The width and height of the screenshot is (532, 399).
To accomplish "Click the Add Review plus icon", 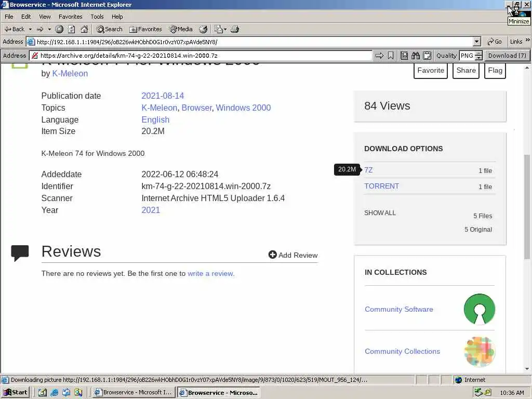I will pos(272,255).
